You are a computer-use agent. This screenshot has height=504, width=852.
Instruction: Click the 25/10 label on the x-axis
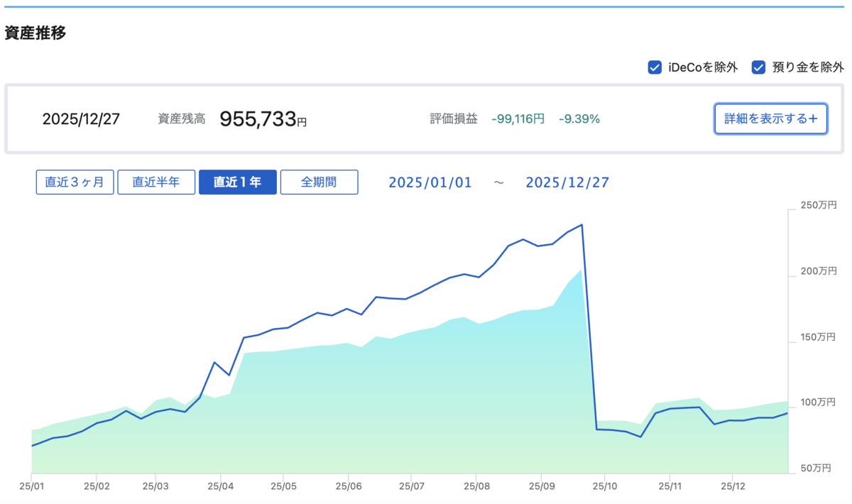[x=603, y=487]
